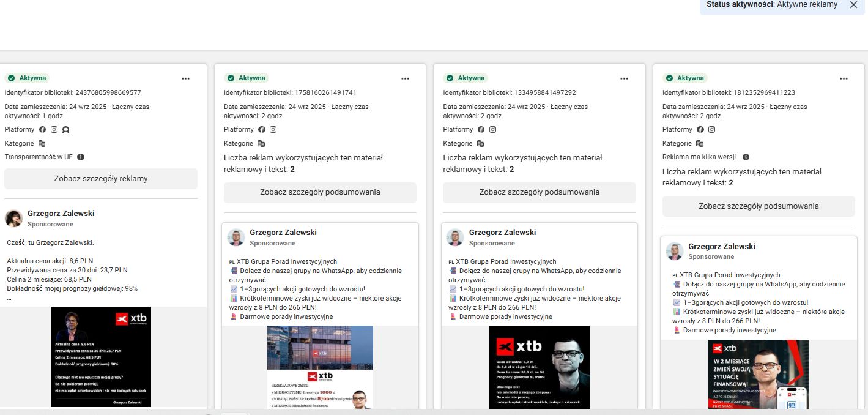Click info icon next to 'Transparentność w UE'

pyautogui.click(x=81, y=157)
